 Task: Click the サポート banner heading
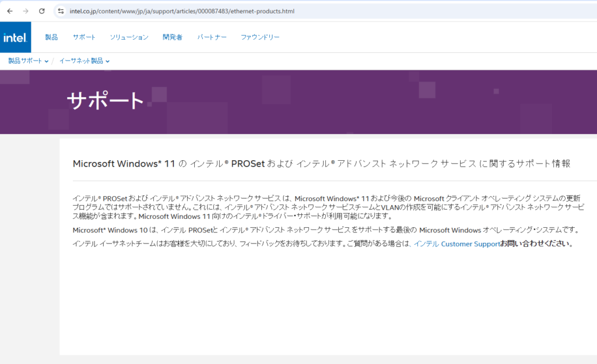[106, 100]
